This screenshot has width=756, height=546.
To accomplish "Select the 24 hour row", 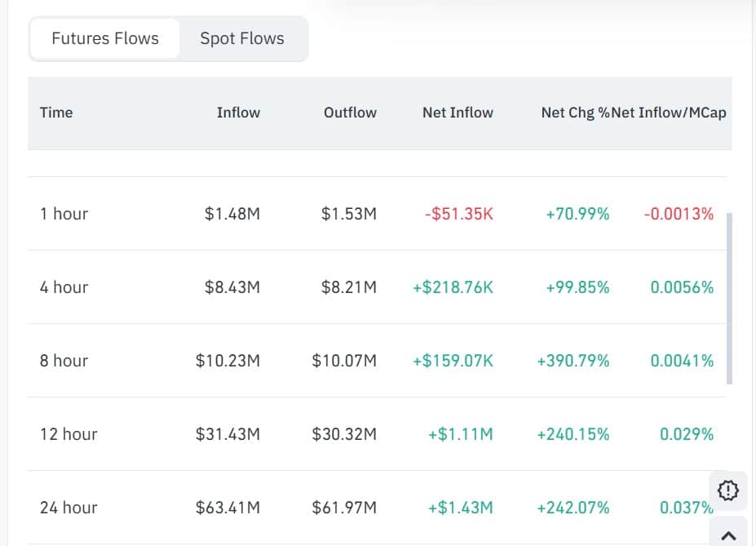I will (x=68, y=507).
